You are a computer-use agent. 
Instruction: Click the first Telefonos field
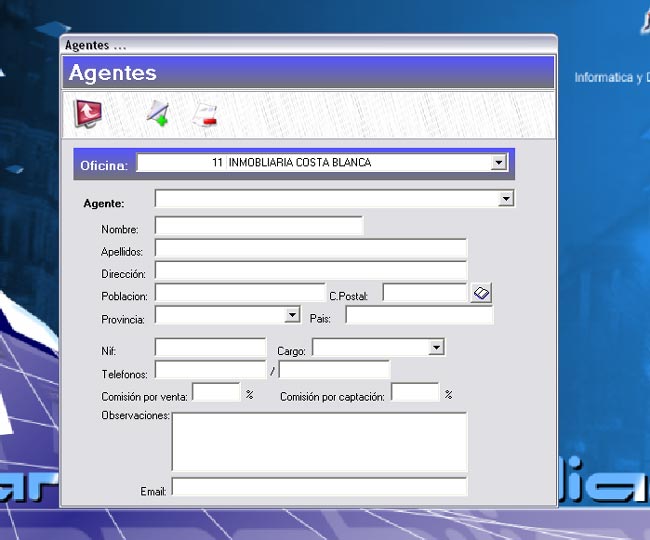coord(211,370)
